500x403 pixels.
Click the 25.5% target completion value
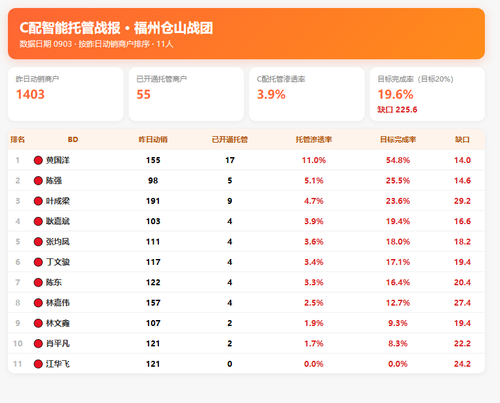pos(398,181)
